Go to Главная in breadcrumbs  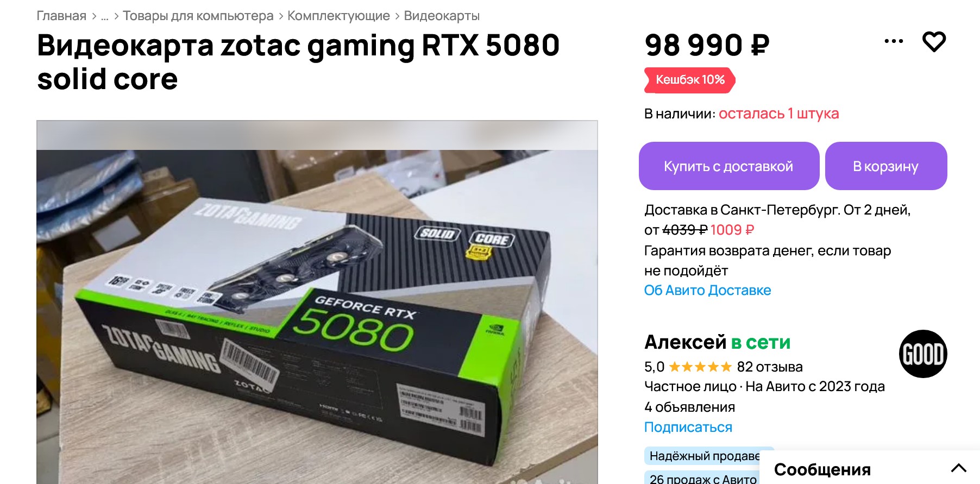[x=61, y=16]
